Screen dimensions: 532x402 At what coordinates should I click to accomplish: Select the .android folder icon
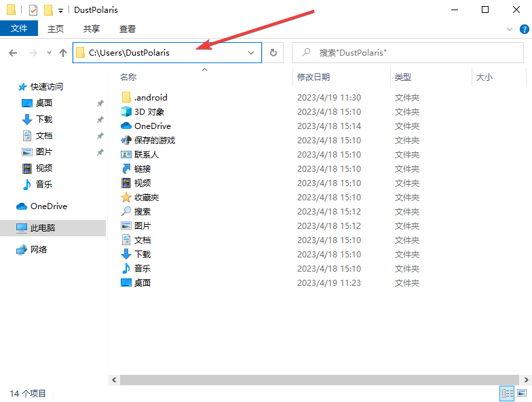(x=126, y=98)
